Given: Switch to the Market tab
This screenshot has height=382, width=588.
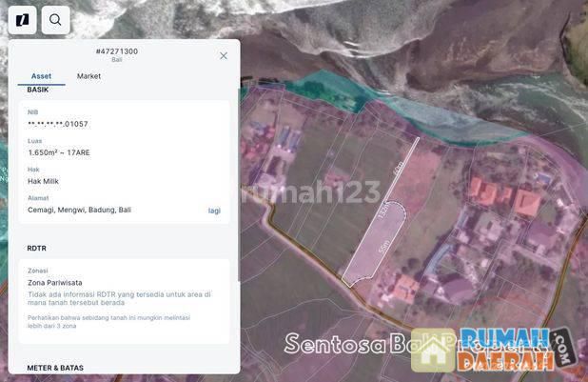Looking at the screenshot, I should (88, 76).
